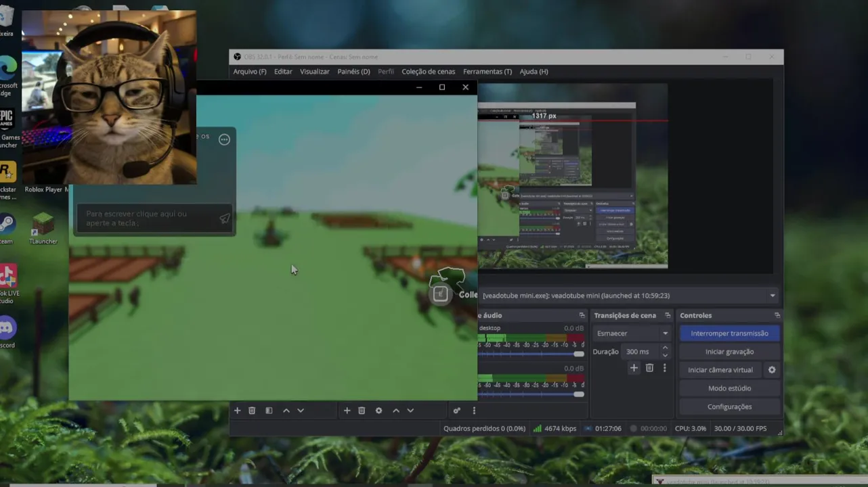Open advanced audio properties gears icon
Viewport: 868px width, 487px height.
click(x=456, y=411)
